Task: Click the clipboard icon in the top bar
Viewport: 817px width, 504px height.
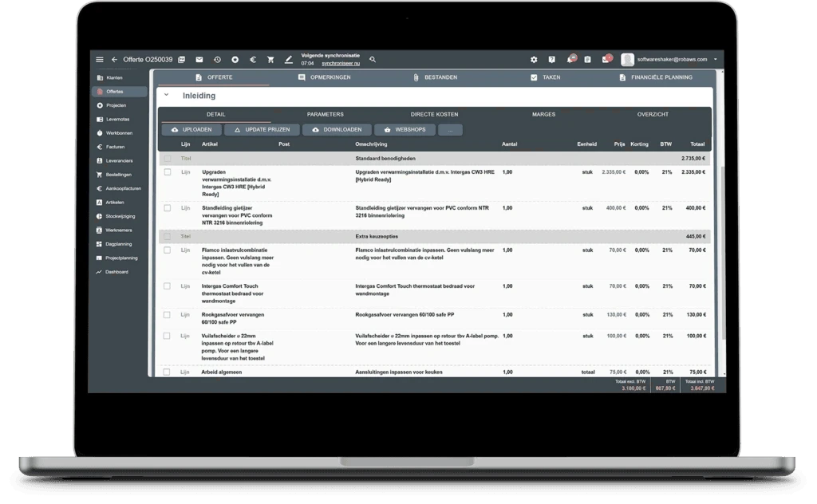Action: [x=588, y=60]
